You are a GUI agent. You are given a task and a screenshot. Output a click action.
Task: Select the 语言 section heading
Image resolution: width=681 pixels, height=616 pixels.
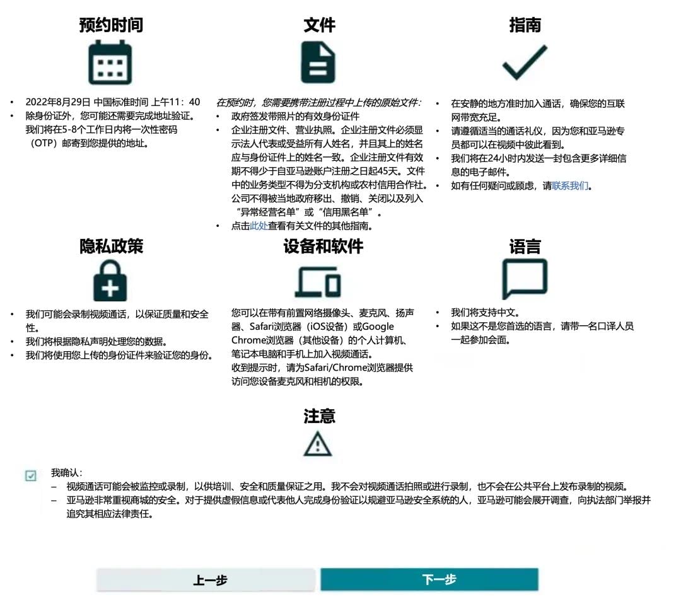pyautogui.click(x=525, y=246)
